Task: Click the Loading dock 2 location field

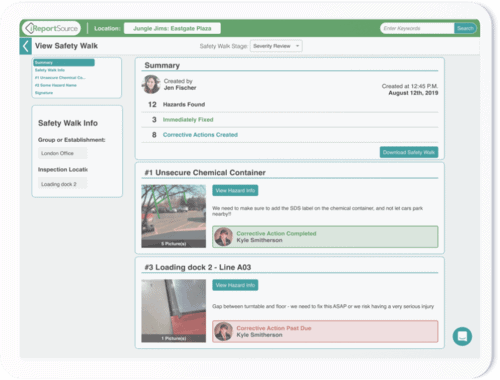Action: point(63,184)
